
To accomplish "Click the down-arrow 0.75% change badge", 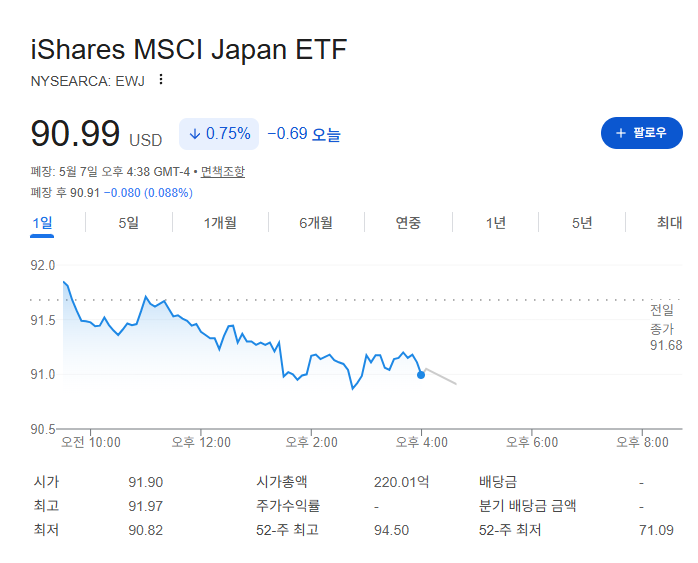I will [x=219, y=134].
